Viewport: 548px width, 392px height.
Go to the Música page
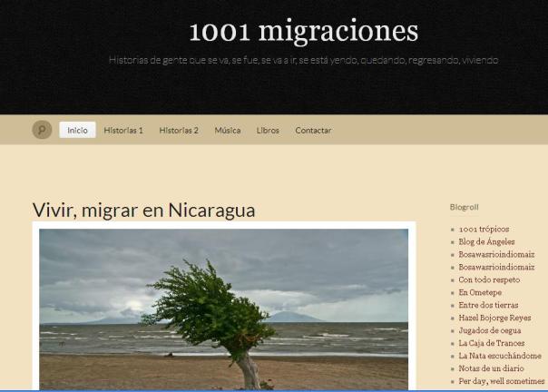click(228, 131)
